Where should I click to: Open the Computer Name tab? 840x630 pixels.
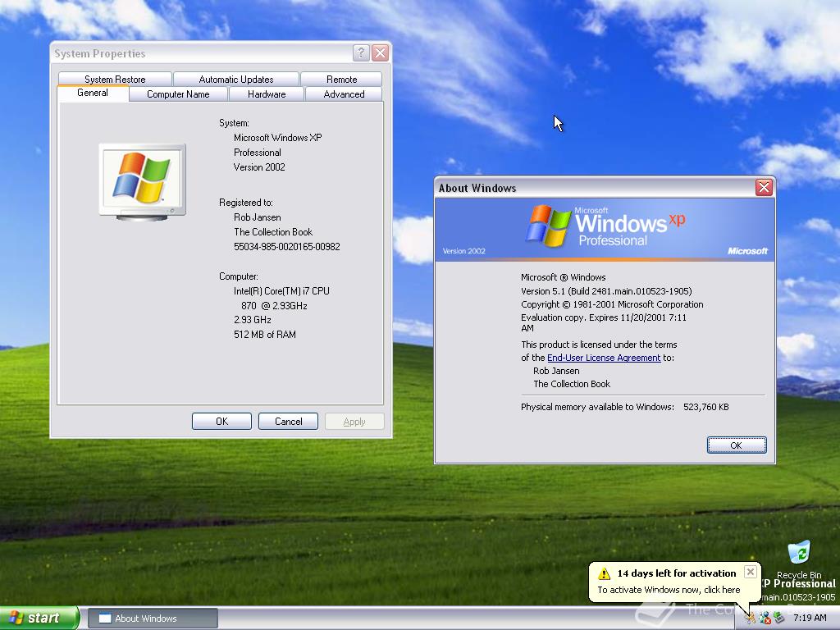(178, 94)
